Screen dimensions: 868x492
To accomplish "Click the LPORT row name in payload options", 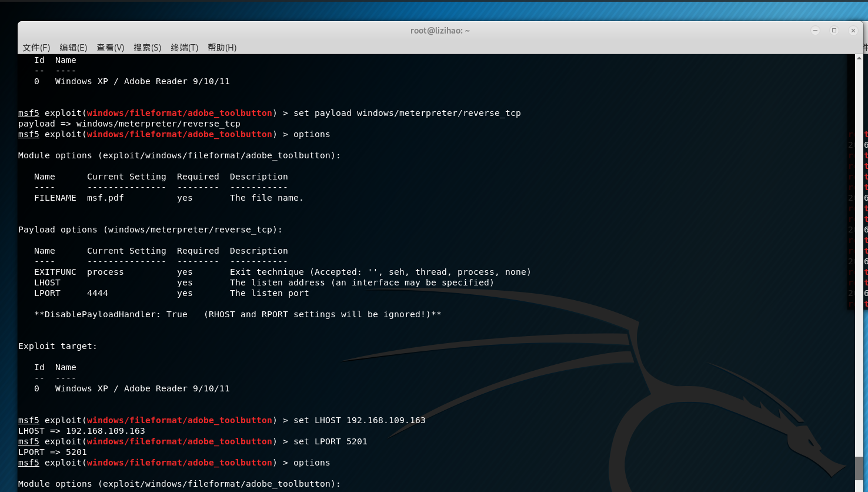I will click(47, 293).
